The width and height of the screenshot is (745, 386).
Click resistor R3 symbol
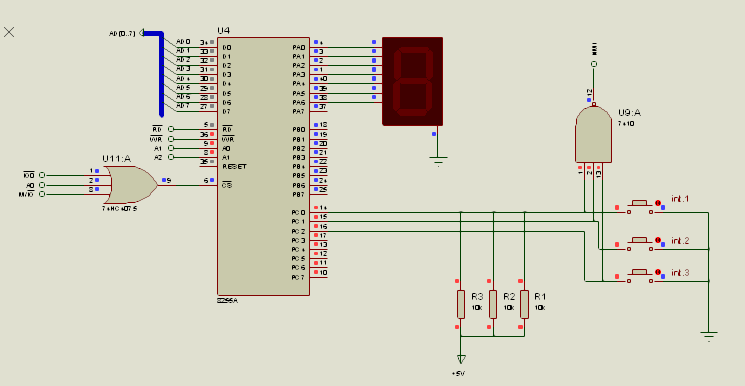(460, 304)
